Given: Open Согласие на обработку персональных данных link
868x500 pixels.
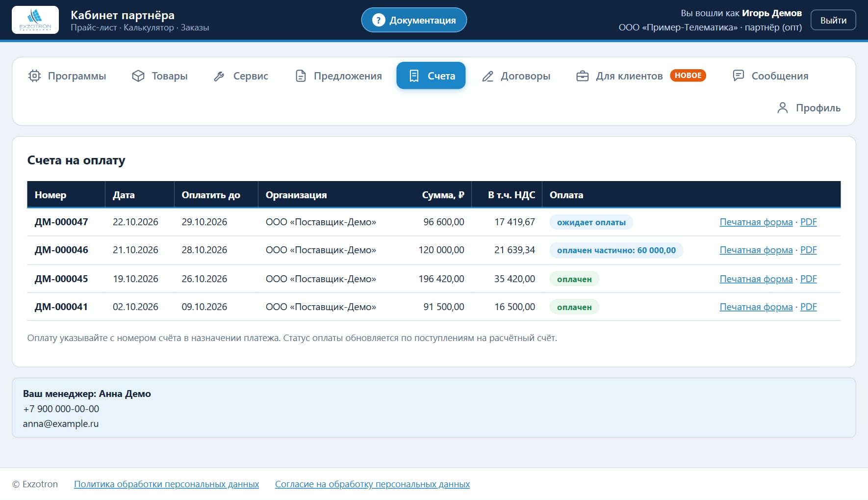Looking at the screenshot, I should (372, 484).
